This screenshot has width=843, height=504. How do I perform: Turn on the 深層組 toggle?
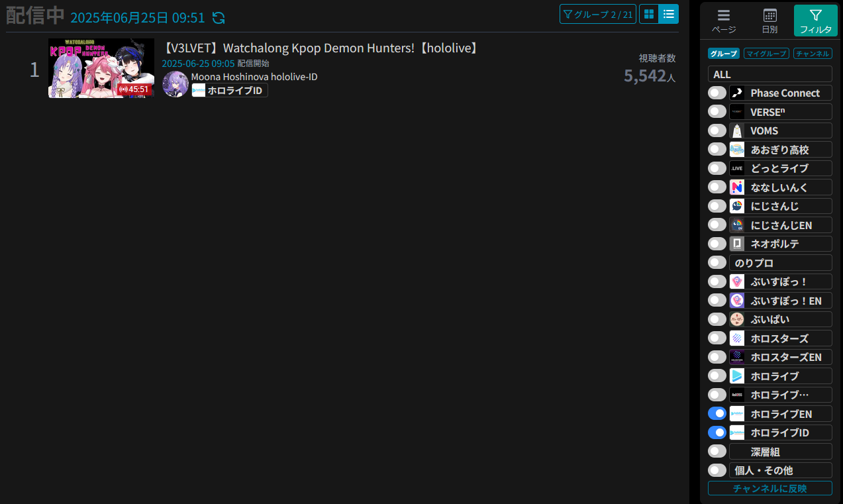717,451
